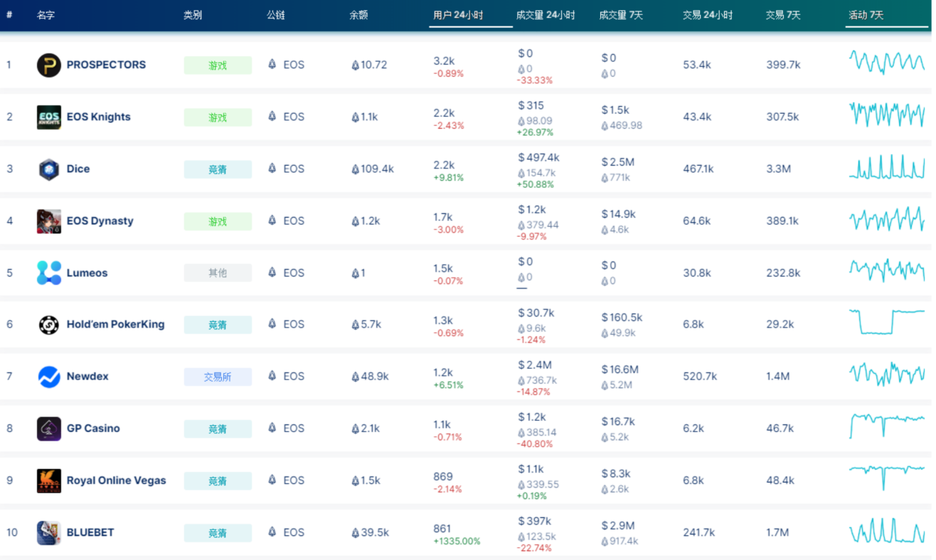
Task: Click EOS chain icon in BLUEBET row
Action: pyautogui.click(x=272, y=532)
